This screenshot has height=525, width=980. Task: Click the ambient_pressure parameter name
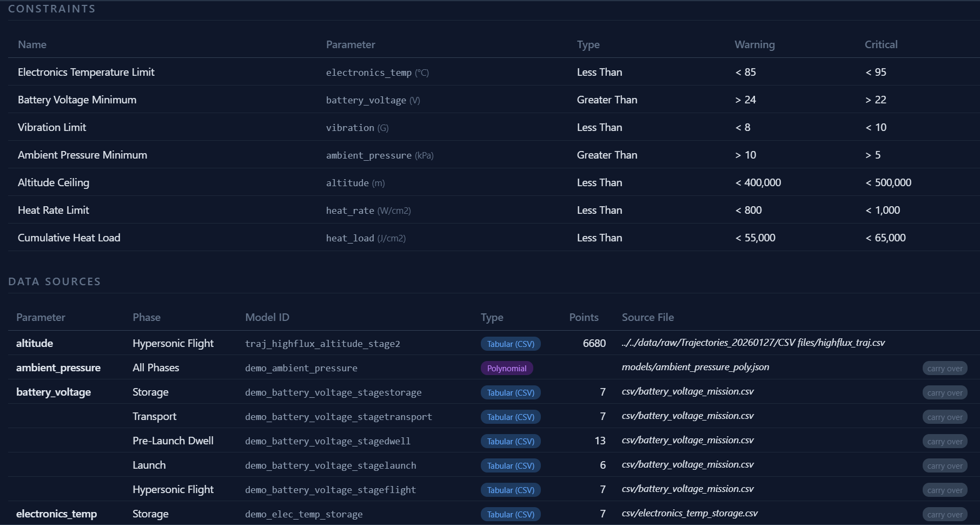(58, 367)
